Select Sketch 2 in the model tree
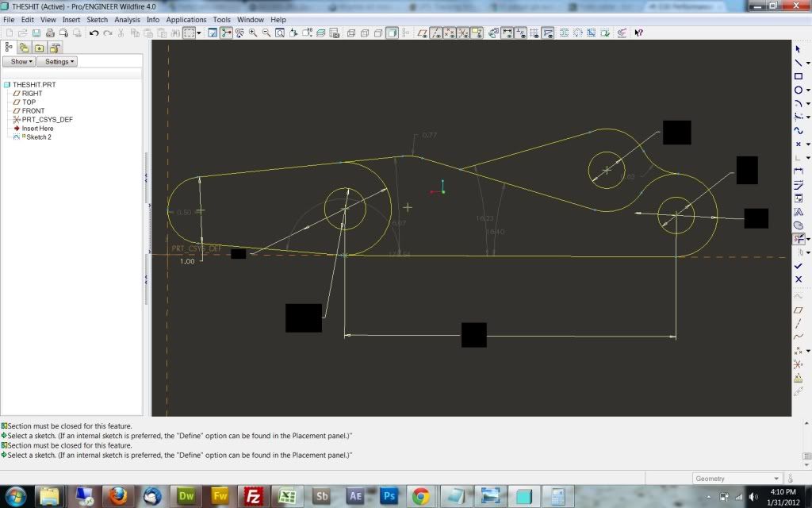The width and height of the screenshot is (812, 508). (38, 137)
